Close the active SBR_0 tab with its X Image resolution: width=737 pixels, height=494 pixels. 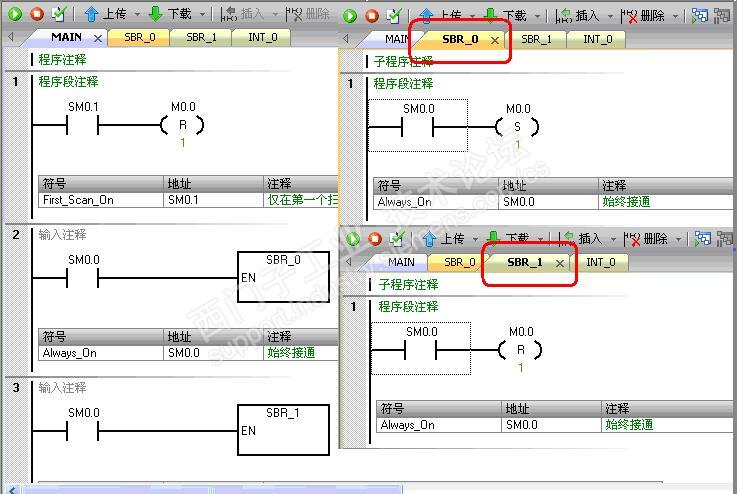(x=495, y=40)
